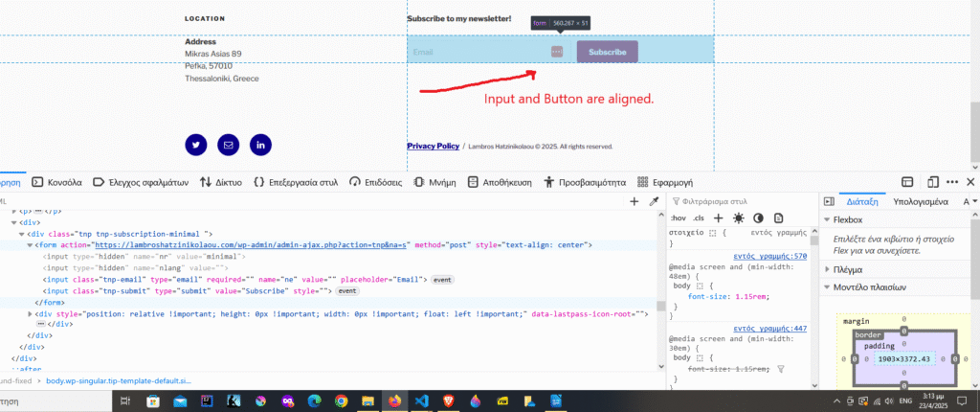The width and height of the screenshot is (980, 412).
Task: Open the Κονσόλα tab
Action: coord(56,181)
